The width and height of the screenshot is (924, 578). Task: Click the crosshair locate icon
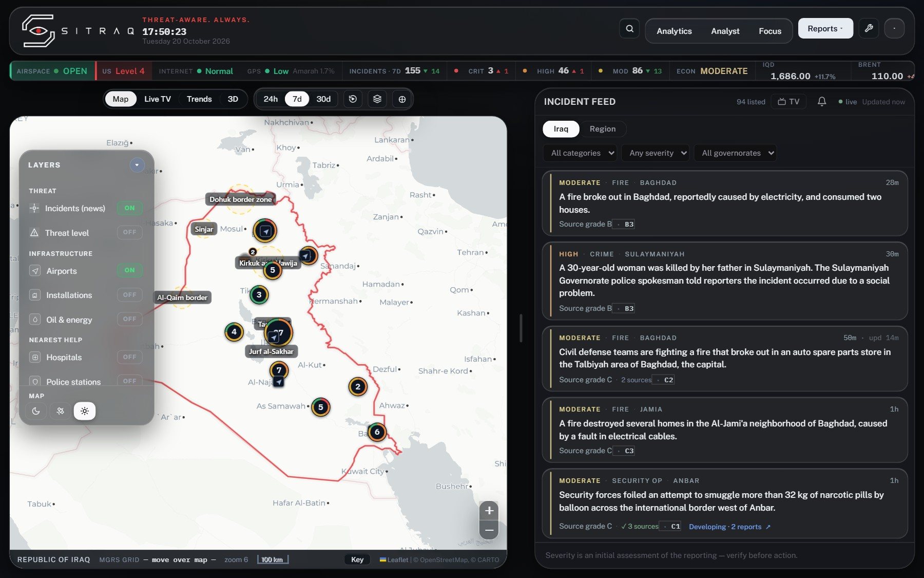402,99
